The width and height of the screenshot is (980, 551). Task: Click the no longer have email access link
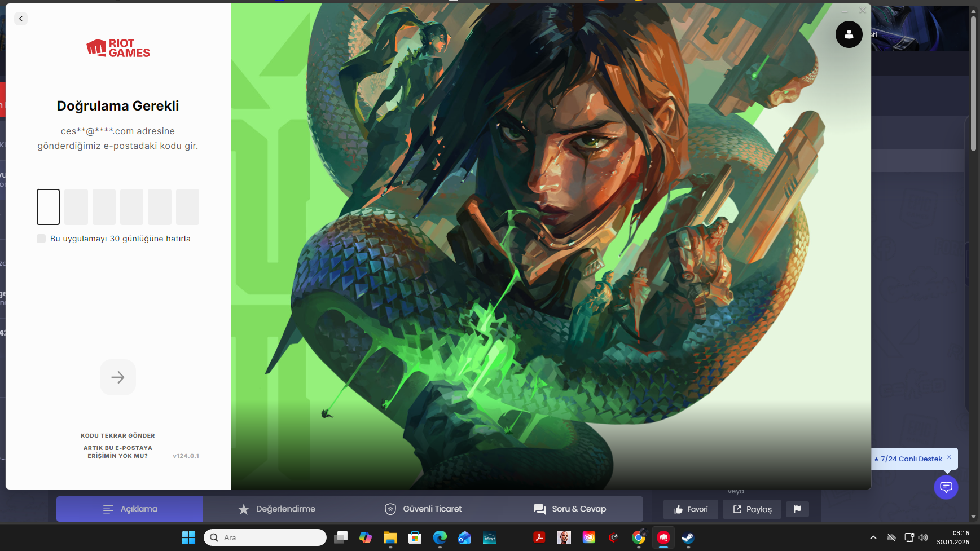click(118, 452)
